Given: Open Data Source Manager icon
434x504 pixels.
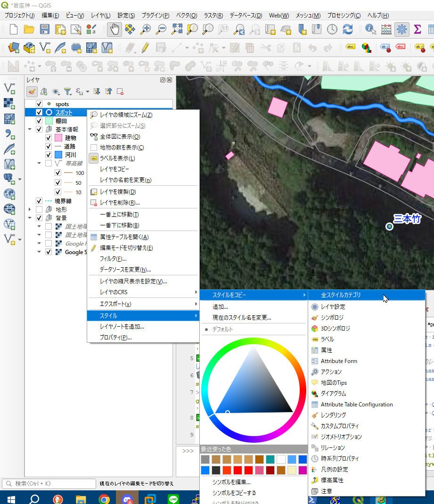Looking at the screenshot, I should 14,48.
